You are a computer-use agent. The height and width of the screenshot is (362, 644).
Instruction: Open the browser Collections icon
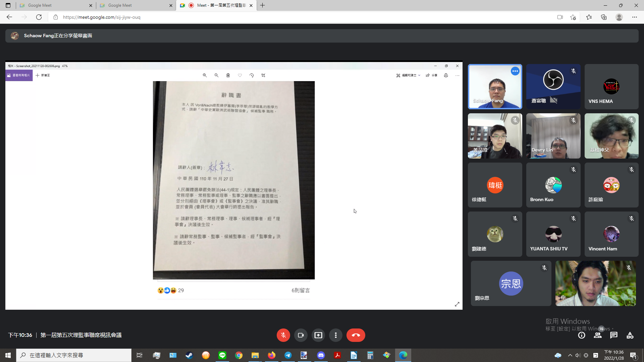tap(604, 17)
